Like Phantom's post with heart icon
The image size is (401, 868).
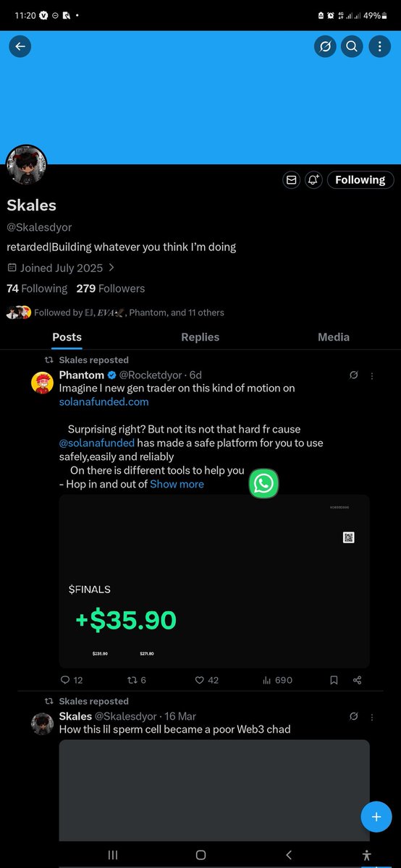tap(207, 680)
